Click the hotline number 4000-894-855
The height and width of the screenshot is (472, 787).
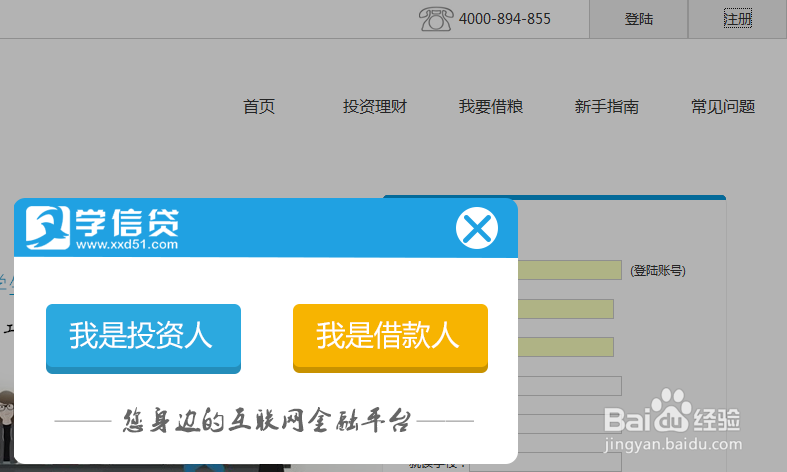pos(504,19)
